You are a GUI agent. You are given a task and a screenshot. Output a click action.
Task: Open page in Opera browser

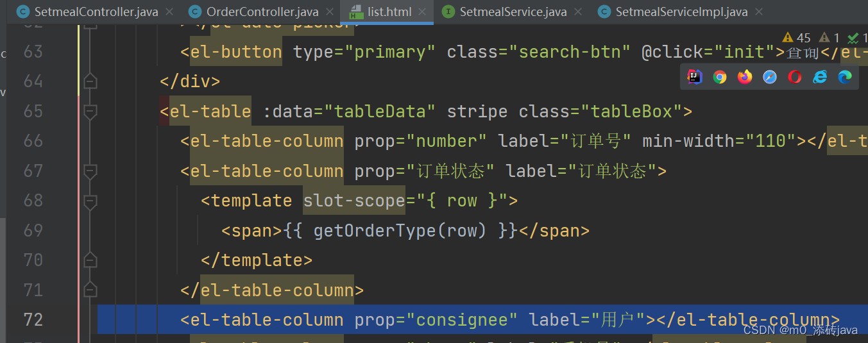(795, 77)
